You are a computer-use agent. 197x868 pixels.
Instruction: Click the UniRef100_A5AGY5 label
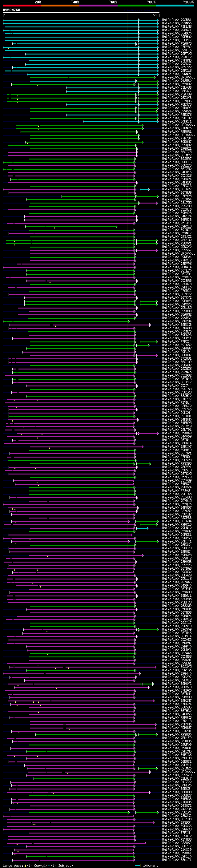point(177,43)
